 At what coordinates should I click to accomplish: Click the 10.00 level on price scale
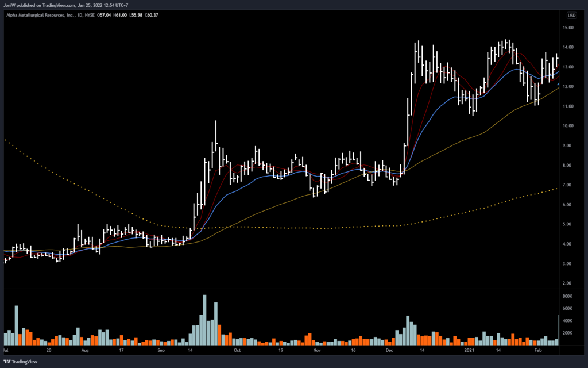(568, 126)
